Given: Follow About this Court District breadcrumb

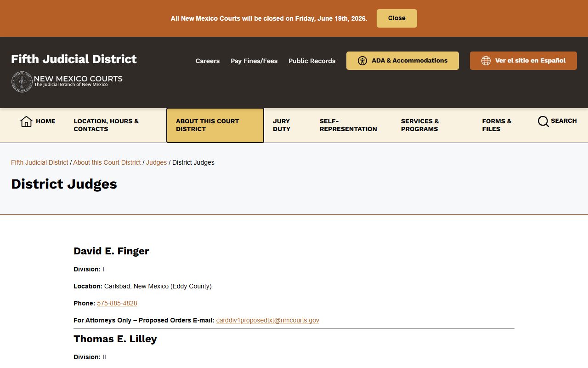Looking at the screenshot, I should click(x=107, y=162).
